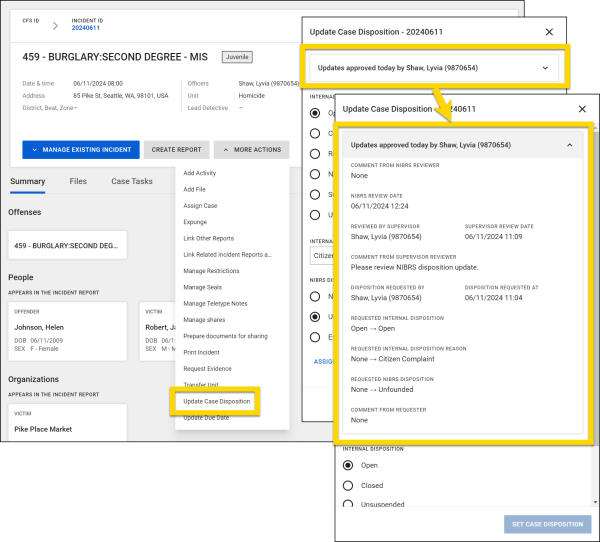Open the Case Tasks tab
Viewport: 600px width, 542px height.
(x=132, y=181)
